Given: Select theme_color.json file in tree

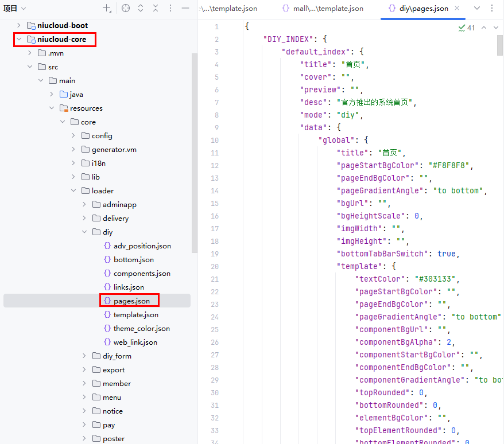Looking at the screenshot, I should tap(141, 329).
